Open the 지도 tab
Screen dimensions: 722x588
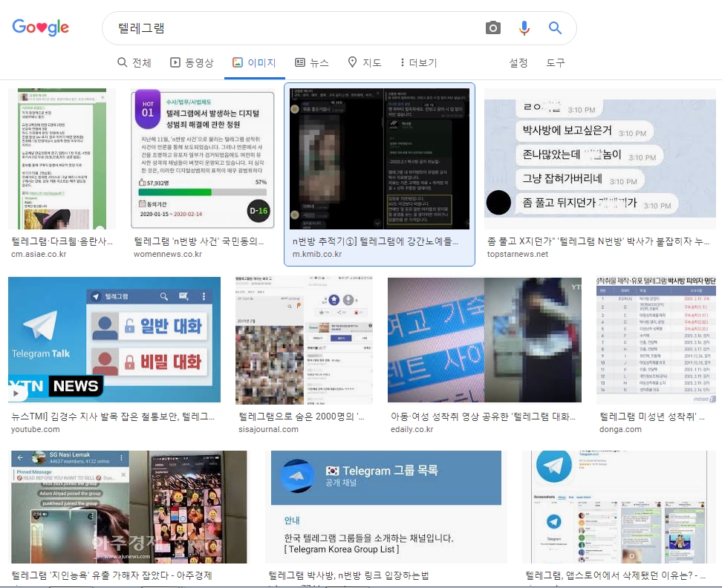[365, 62]
